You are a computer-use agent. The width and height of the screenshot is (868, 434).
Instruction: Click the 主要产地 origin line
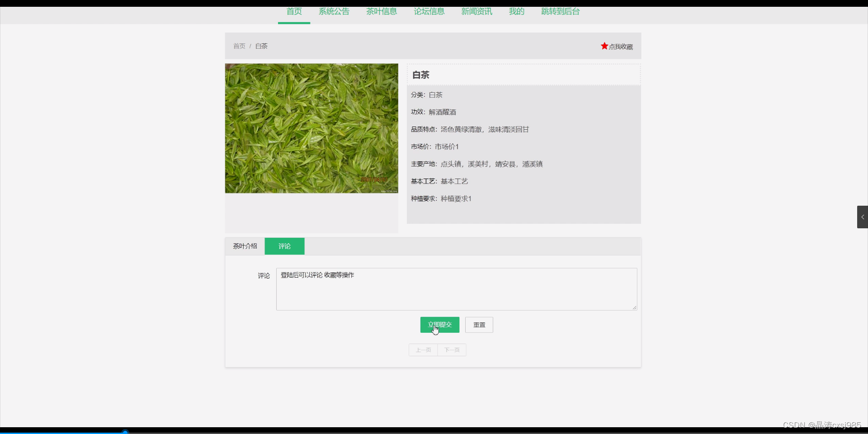pyautogui.click(x=477, y=164)
